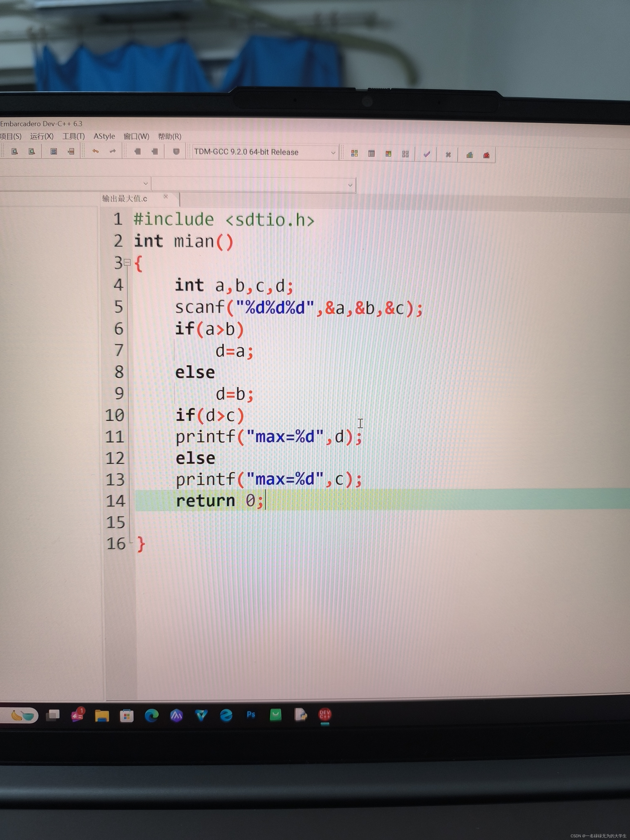
Task: Click the d=b; statement
Action: (x=235, y=394)
